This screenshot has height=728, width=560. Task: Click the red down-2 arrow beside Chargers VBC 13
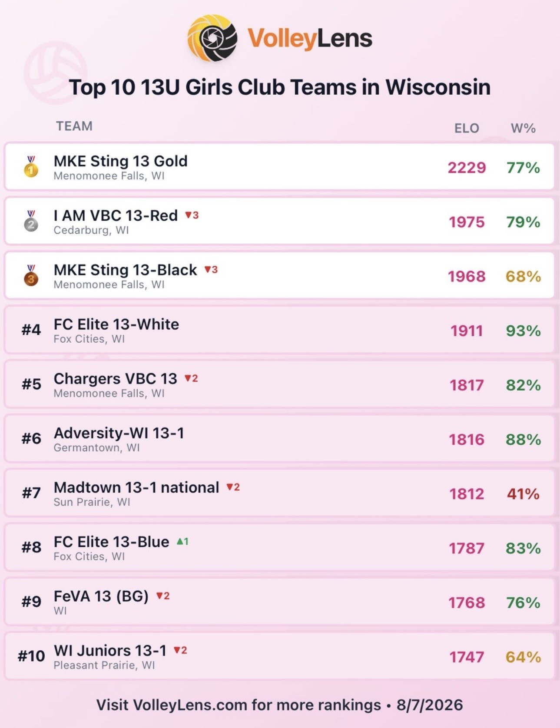[191, 378]
